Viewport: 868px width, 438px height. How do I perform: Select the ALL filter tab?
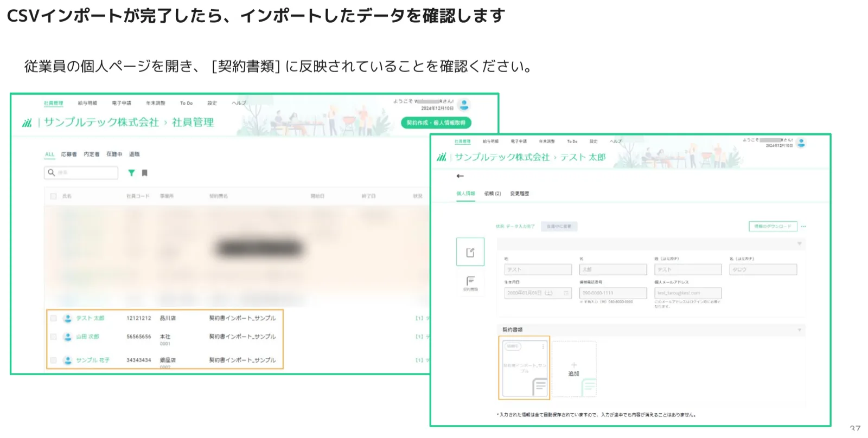pyautogui.click(x=49, y=154)
